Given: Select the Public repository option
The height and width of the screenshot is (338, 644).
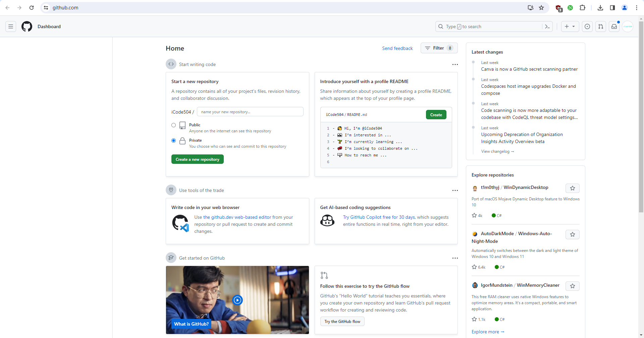Looking at the screenshot, I should pyautogui.click(x=174, y=125).
